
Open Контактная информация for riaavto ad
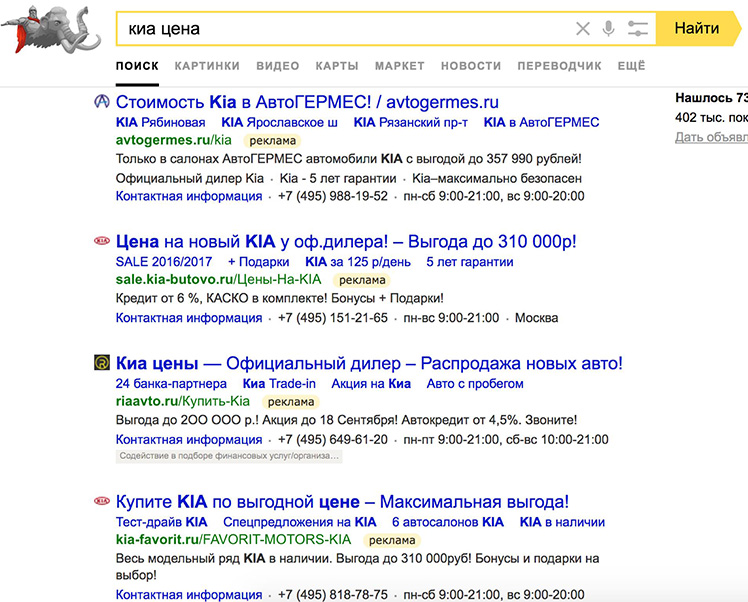tap(189, 439)
